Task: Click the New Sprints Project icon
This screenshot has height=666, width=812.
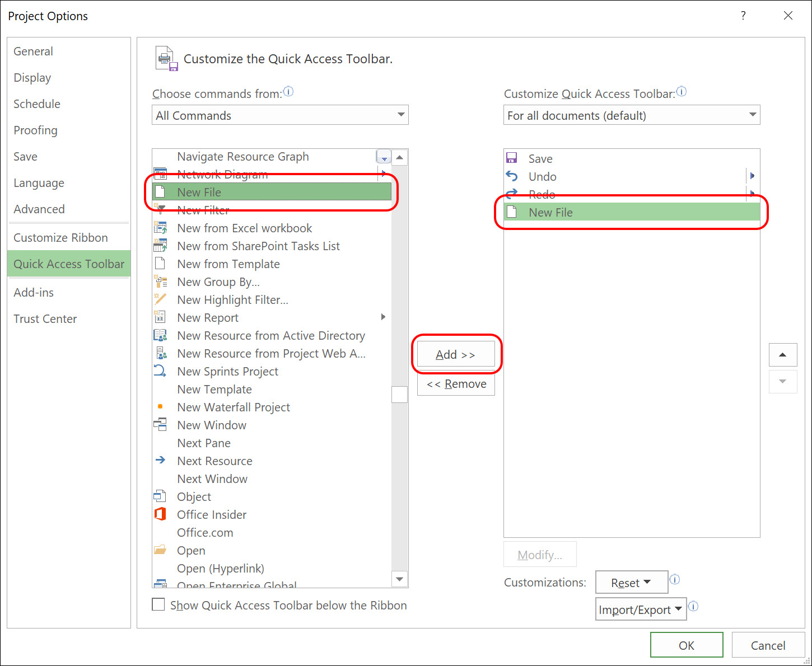Action: pos(160,371)
